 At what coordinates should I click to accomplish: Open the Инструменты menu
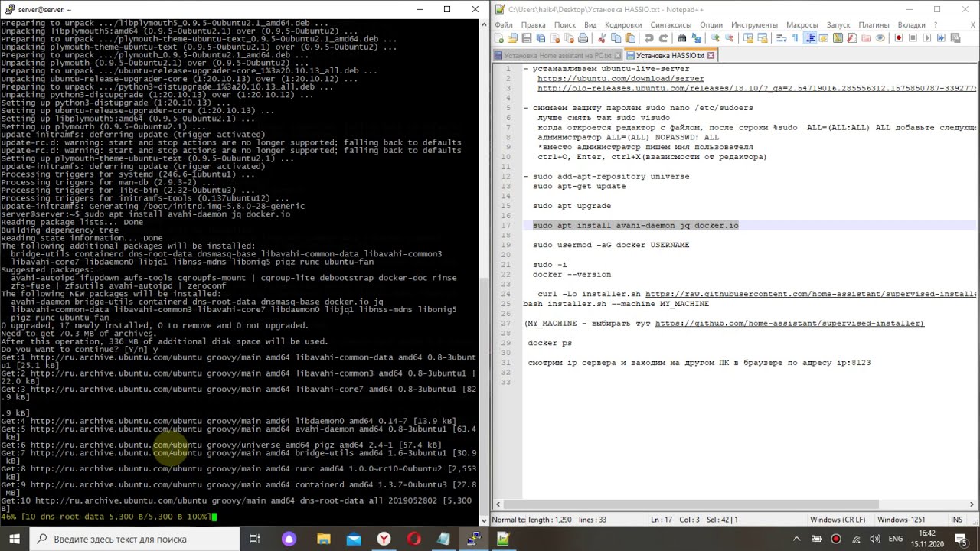click(754, 25)
